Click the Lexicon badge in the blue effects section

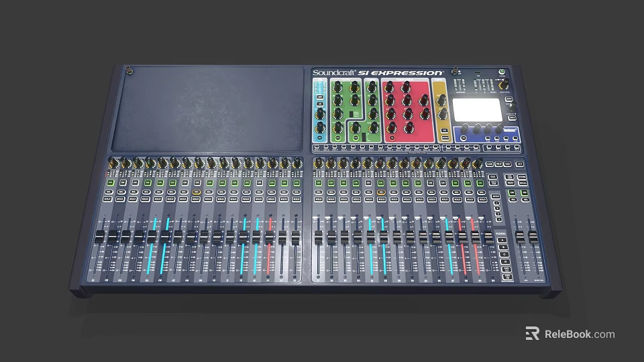[510, 130]
